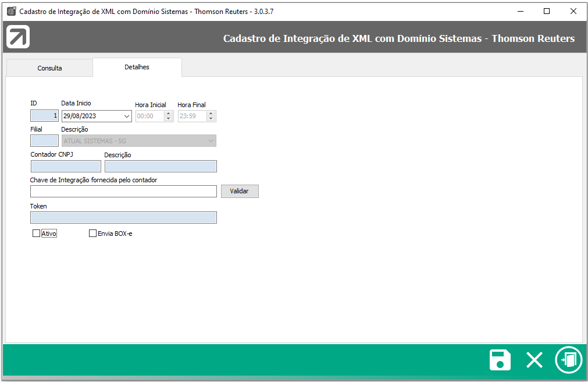
Task: Click the cancel X icon in green bar
Action: tap(534, 360)
